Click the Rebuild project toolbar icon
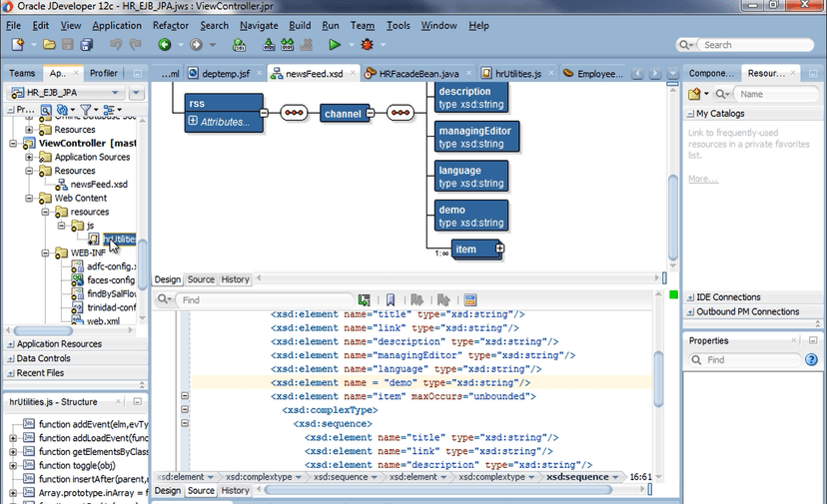 pos(287,45)
